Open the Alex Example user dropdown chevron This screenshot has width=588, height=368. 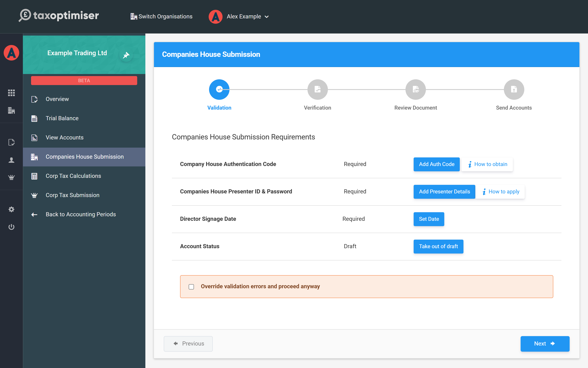[267, 17]
